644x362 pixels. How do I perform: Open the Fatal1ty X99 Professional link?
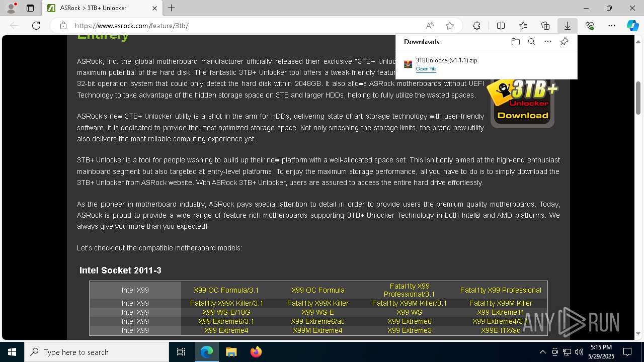click(x=501, y=290)
